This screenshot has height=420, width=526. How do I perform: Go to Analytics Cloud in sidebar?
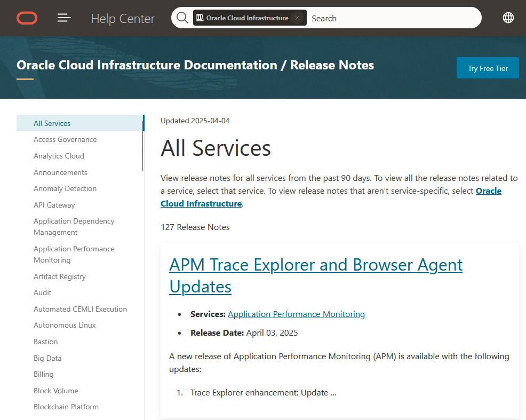(59, 156)
